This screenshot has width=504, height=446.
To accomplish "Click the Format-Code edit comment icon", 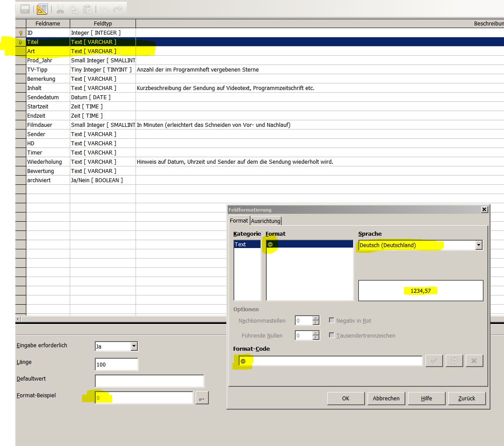I will pos(454,361).
